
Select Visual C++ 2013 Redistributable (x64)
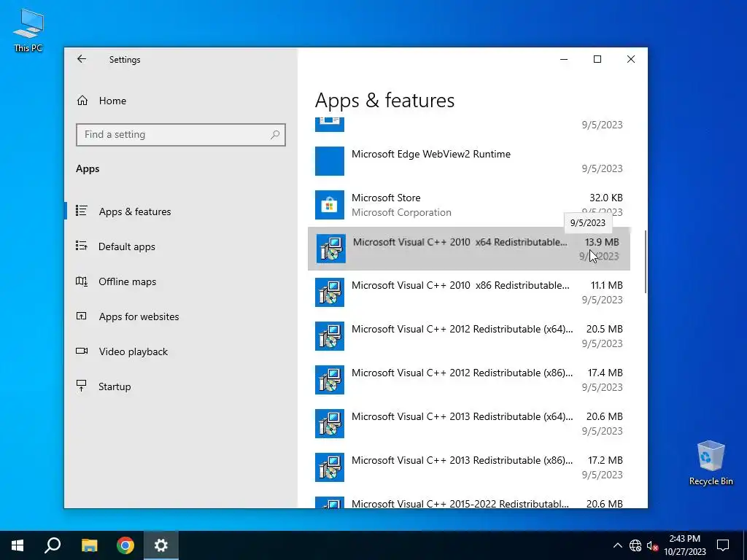[469, 424]
